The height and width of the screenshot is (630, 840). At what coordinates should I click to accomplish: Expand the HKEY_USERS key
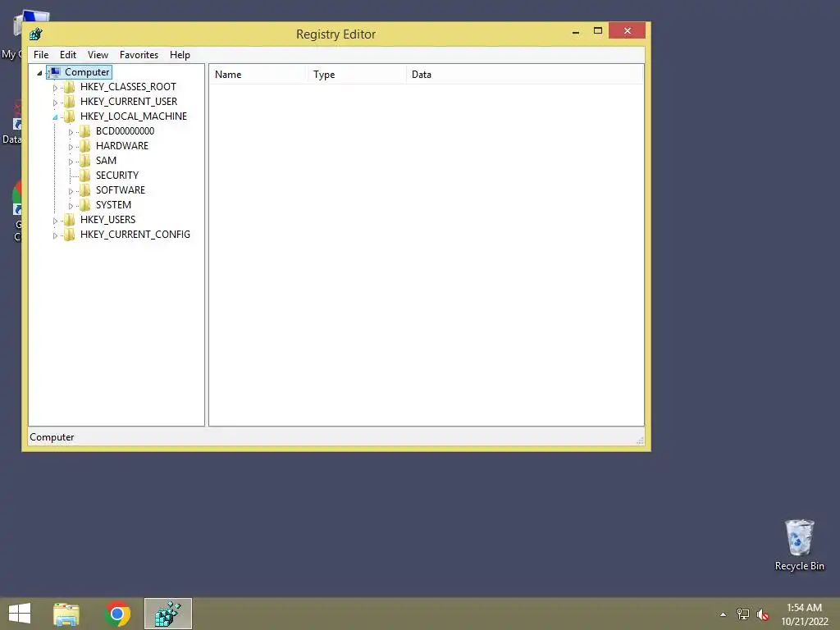pyautogui.click(x=55, y=221)
